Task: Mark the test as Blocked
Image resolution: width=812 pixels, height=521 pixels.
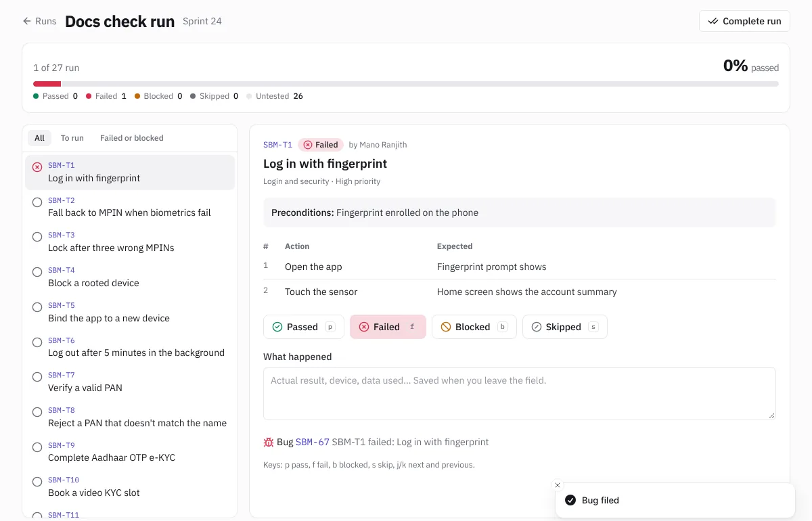Action: pos(474,327)
